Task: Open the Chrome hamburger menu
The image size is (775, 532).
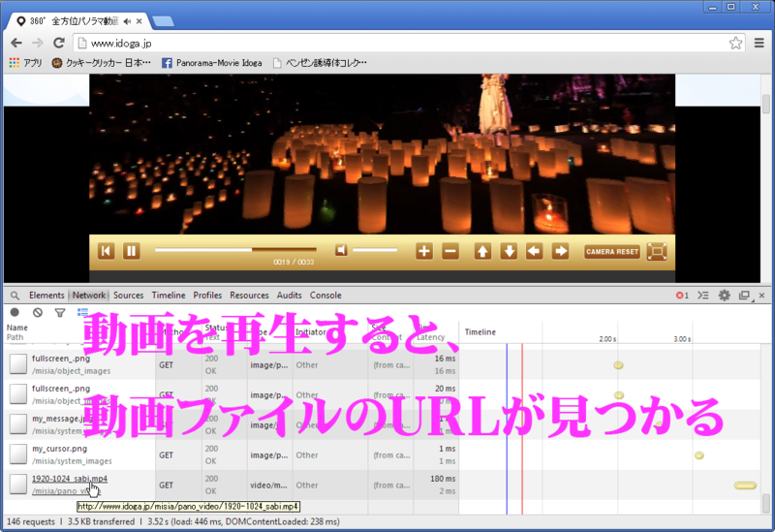Action: pos(759,43)
